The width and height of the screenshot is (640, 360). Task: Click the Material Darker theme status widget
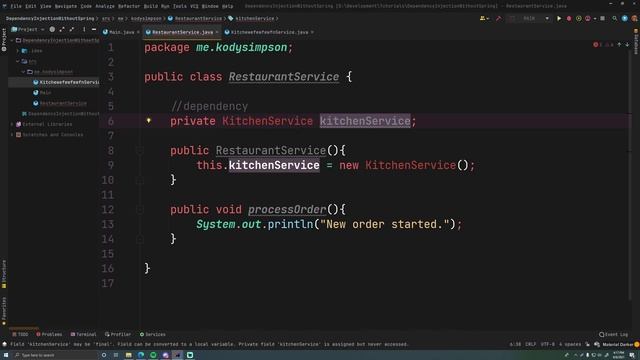(618, 344)
